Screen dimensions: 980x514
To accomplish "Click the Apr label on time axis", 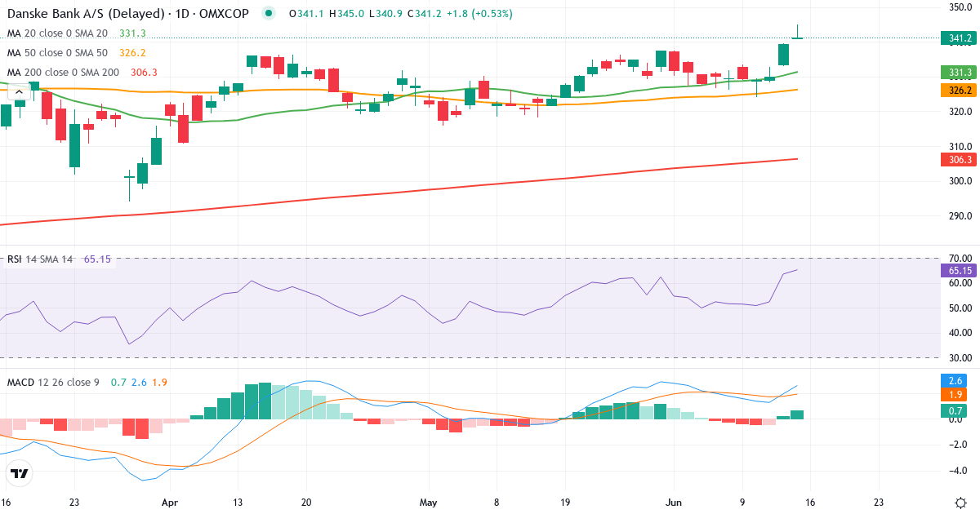I will click(169, 503).
